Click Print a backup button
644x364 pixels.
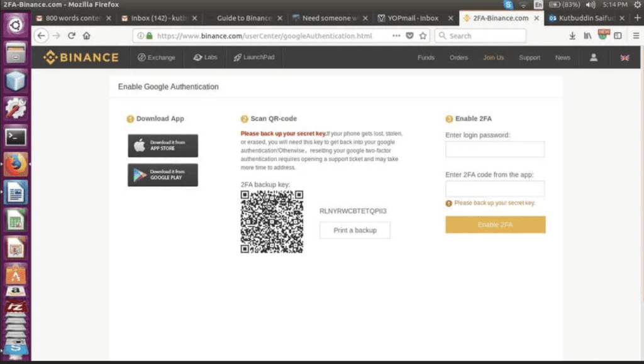point(355,230)
